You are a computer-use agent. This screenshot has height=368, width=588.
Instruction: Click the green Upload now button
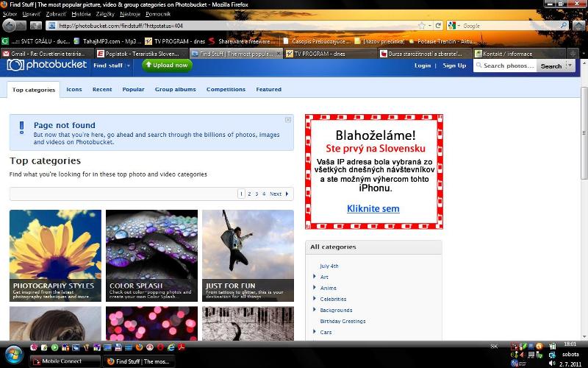coord(166,65)
